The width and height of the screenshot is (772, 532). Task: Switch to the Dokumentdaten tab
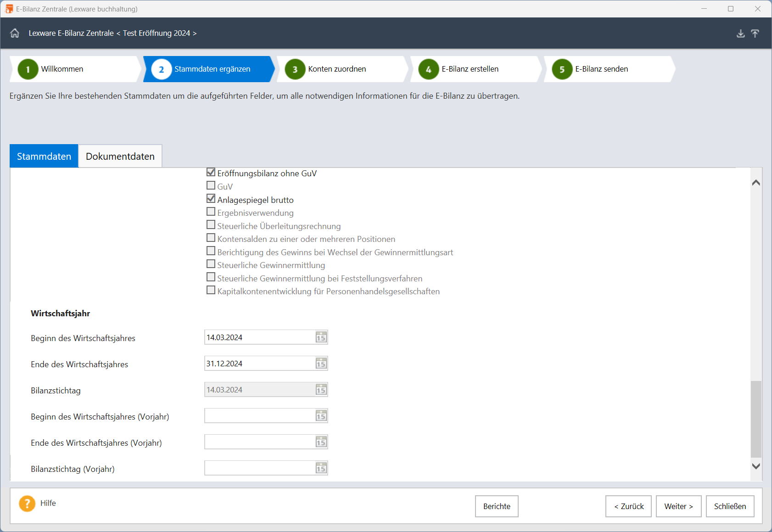point(120,156)
